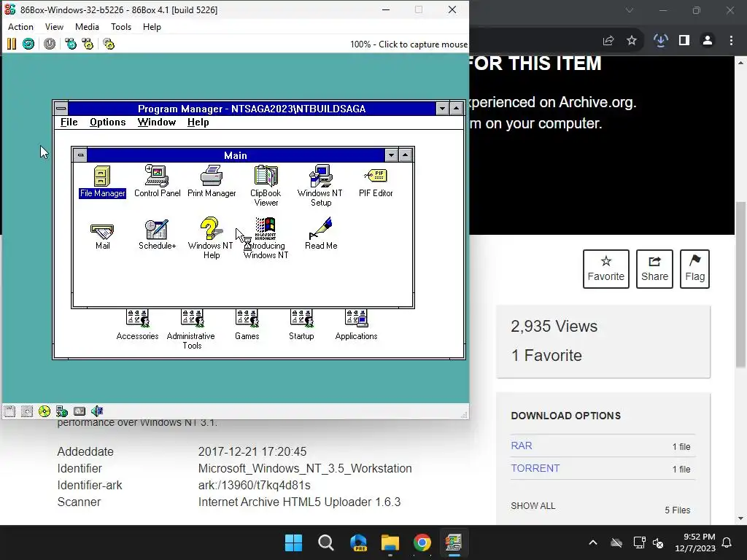Open taskbar Search
Image resolution: width=747 pixels, height=560 pixels.
(x=326, y=542)
